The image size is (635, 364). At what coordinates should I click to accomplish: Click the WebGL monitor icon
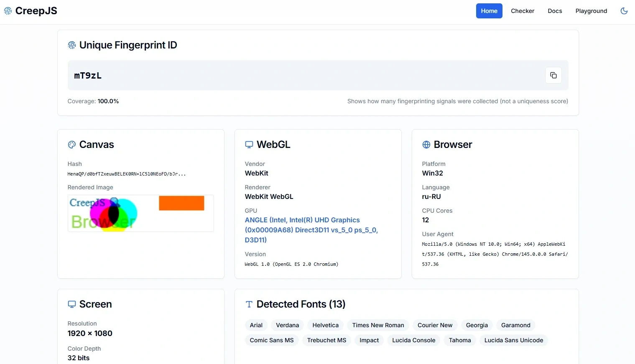tap(249, 145)
